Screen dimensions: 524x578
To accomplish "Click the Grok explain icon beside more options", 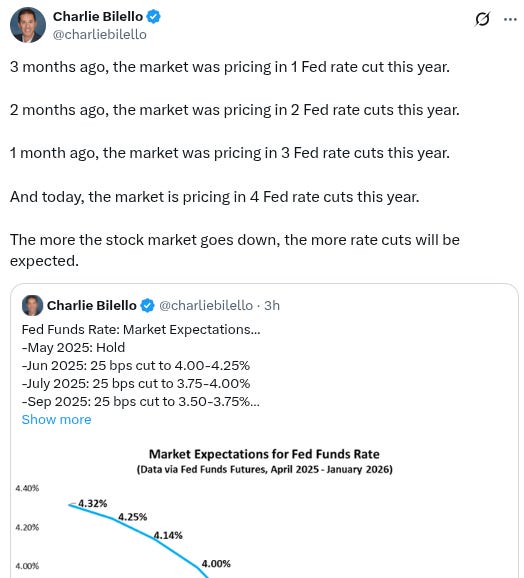I will (482, 19).
